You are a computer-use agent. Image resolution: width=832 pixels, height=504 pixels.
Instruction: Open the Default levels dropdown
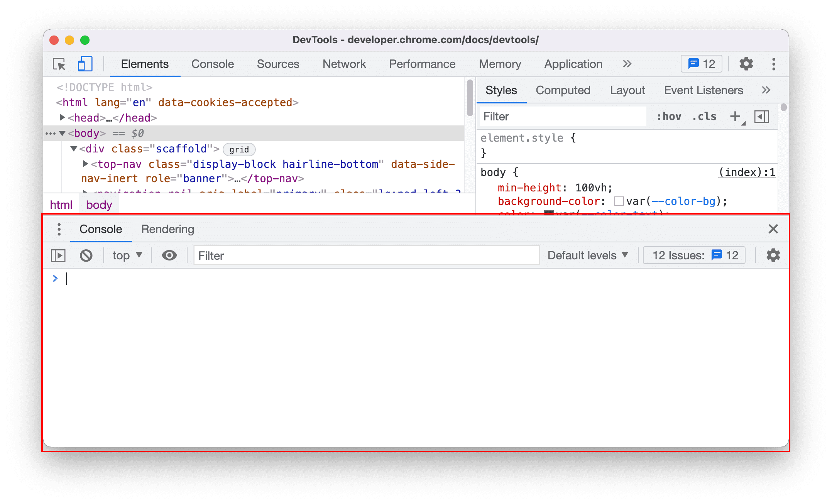[588, 255]
